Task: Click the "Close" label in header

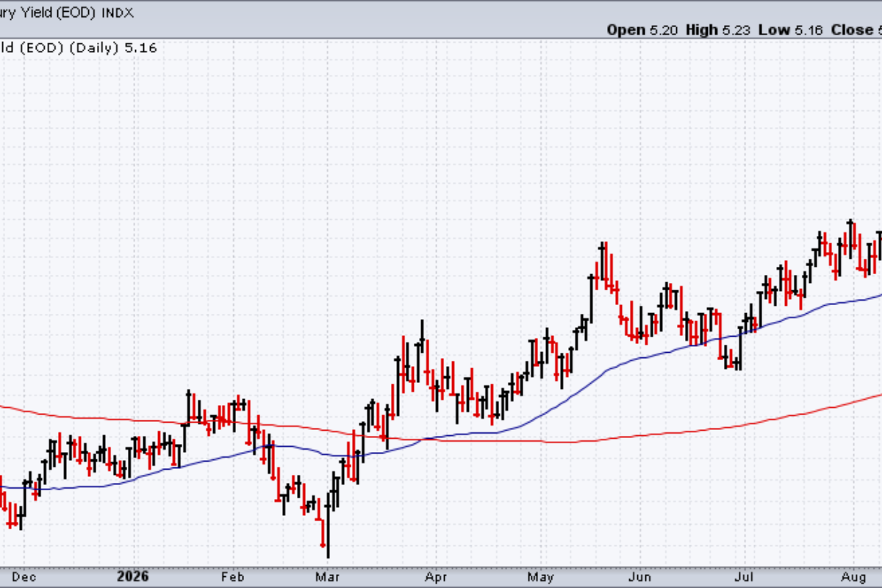Action: pos(851,30)
